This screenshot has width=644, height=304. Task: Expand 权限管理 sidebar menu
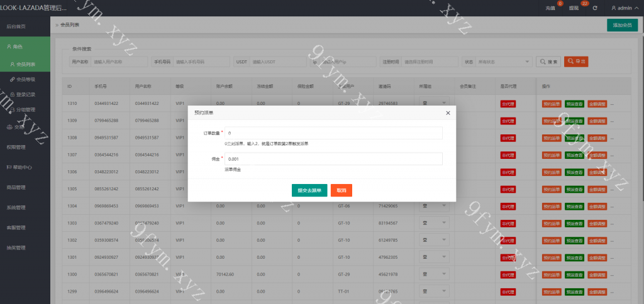coord(25,147)
